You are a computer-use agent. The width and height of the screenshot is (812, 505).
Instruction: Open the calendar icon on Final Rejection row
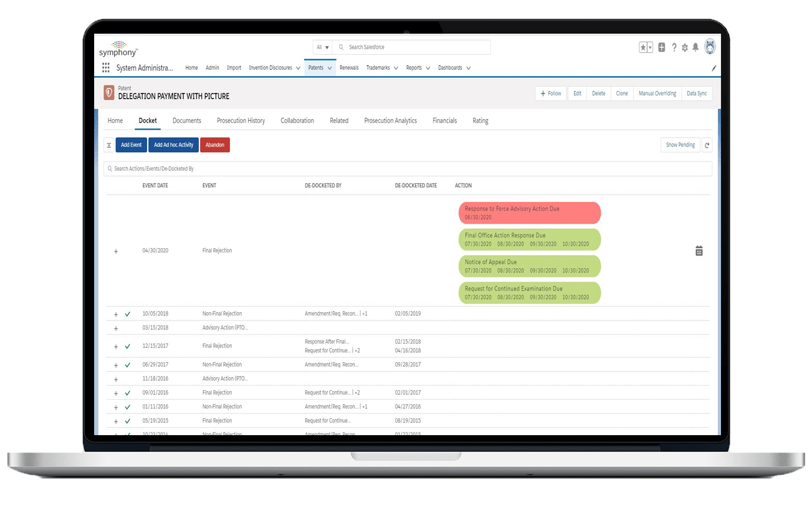pyautogui.click(x=699, y=250)
